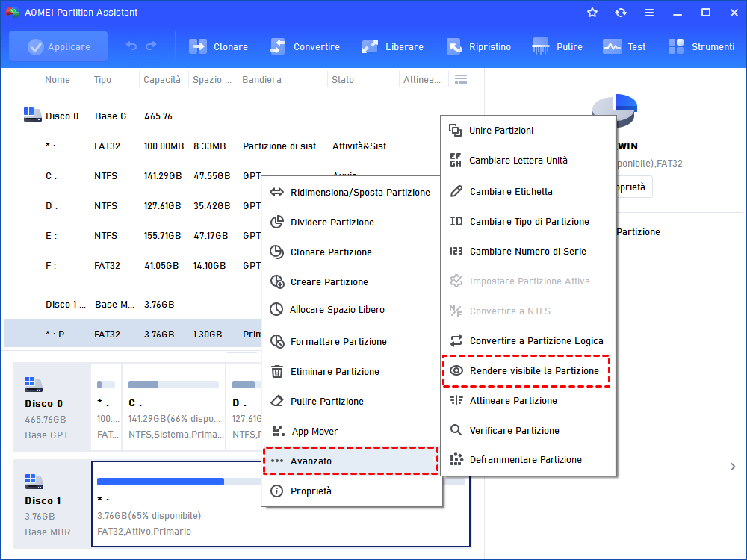Click the Applicare button

(58, 46)
